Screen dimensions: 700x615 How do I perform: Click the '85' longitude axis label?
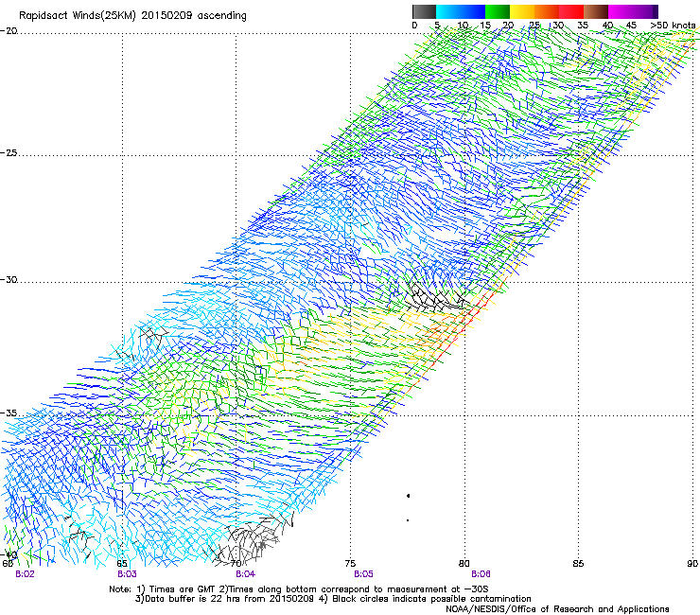click(578, 564)
